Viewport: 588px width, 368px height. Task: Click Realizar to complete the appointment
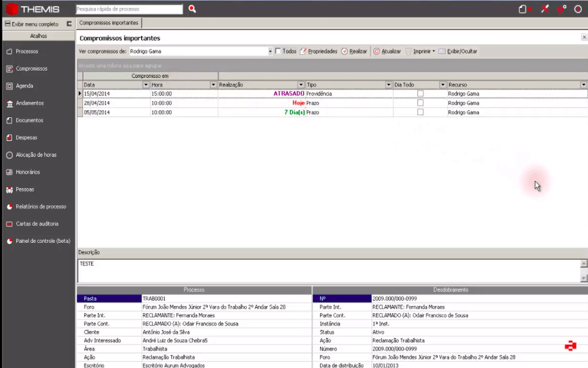354,52
